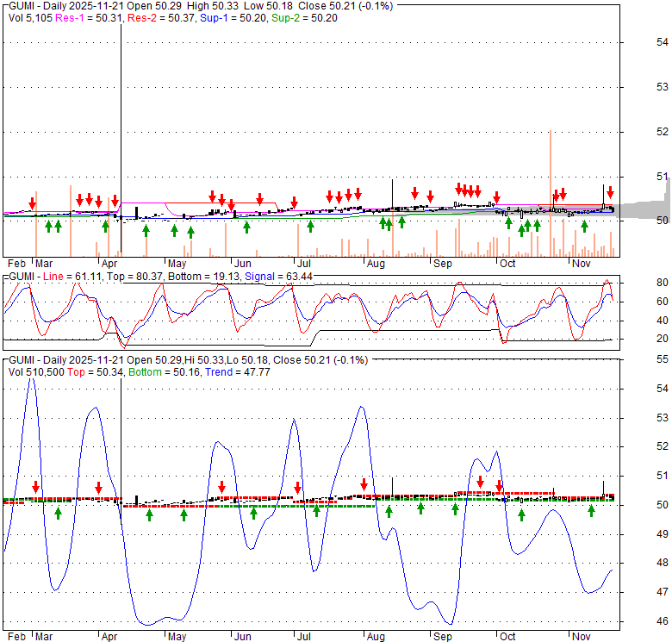Click the rightmost red down arrow in top chart
Image resolution: width=672 pixels, height=642 pixels.
pyautogui.click(x=610, y=192)
